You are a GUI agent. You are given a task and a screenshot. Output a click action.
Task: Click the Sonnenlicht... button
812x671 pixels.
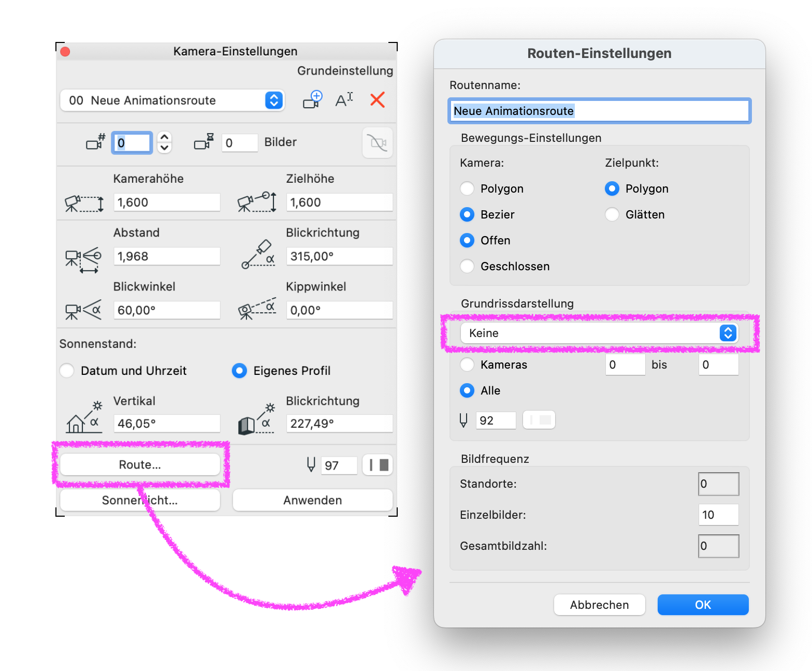pyautogui.click(x=140, y=500)
